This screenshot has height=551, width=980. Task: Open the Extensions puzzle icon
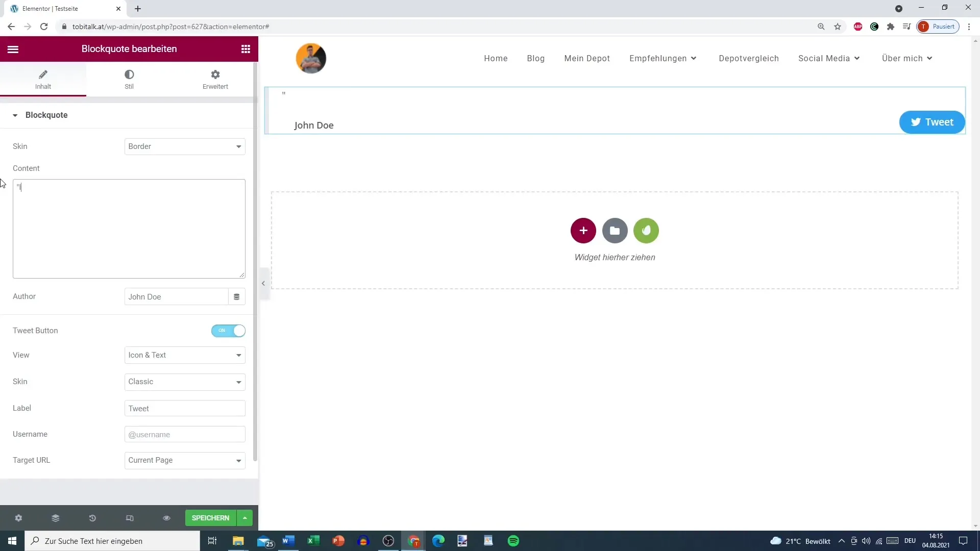[x=891, y=27]
